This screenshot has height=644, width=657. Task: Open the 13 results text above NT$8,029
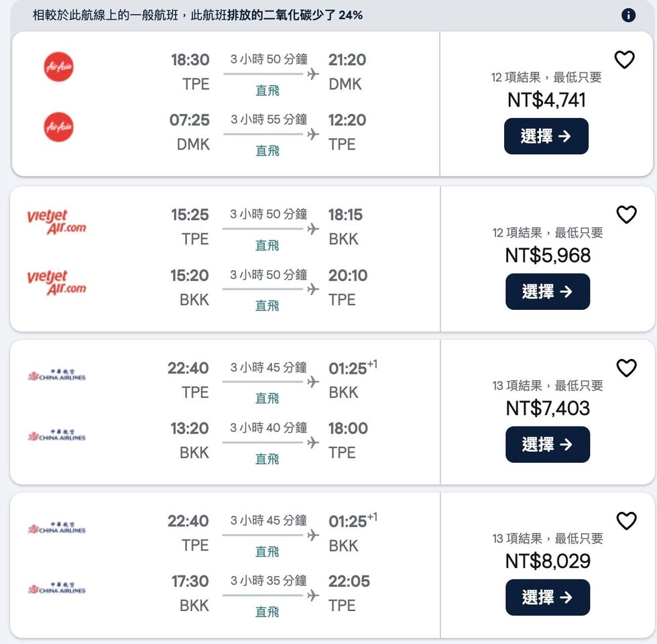[x=547, y=539]
